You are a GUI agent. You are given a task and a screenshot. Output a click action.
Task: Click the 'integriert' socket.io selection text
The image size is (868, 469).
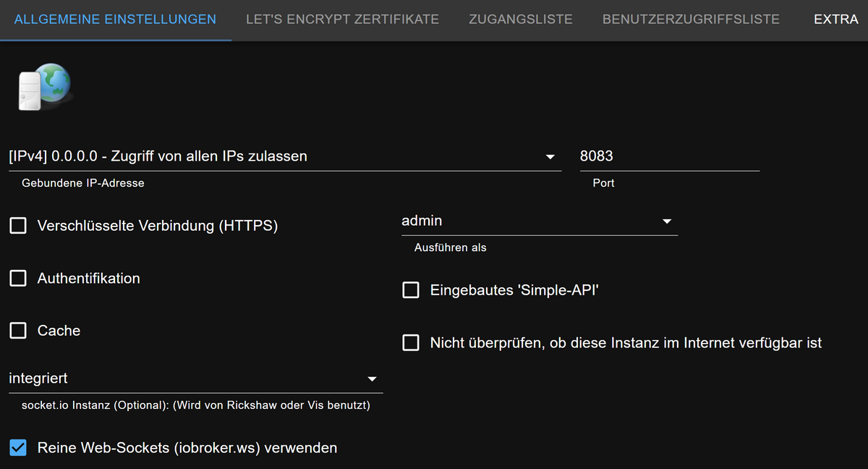pos(38,378)
